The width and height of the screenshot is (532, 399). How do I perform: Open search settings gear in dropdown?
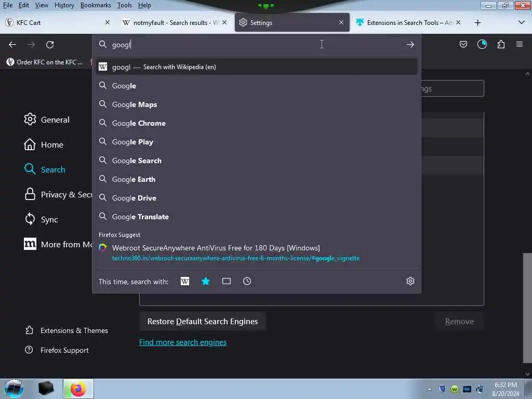click(410, 281)
